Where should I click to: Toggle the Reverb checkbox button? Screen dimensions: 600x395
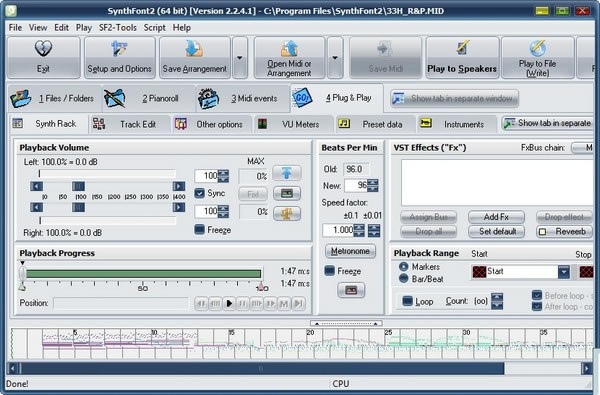(x=563, y=231)
